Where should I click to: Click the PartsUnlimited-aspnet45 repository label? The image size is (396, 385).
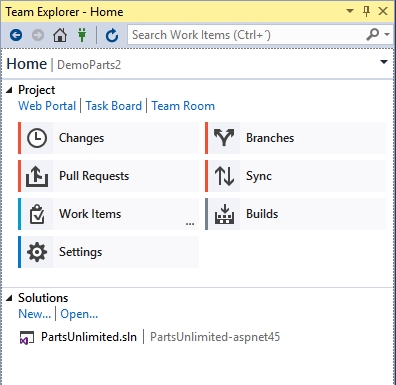[x=215, y=337]
